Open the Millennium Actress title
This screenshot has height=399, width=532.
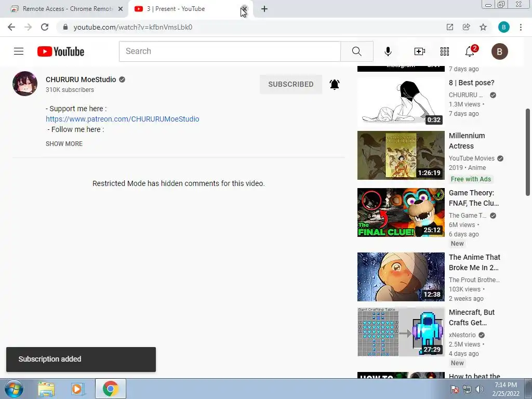[467, 141]
